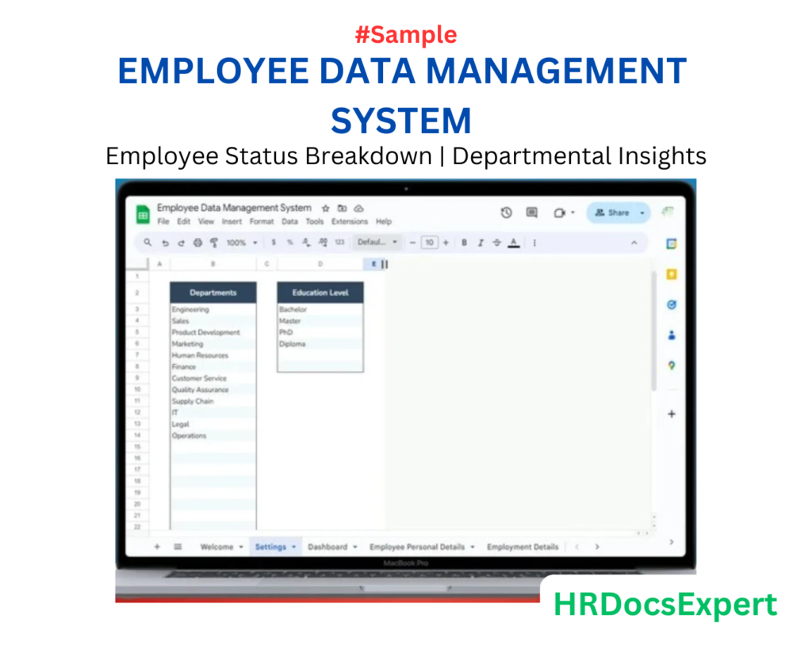This screenshot has width=812, height=649.
Task: Open the font selector showing Default
Action: click(377, 242)
